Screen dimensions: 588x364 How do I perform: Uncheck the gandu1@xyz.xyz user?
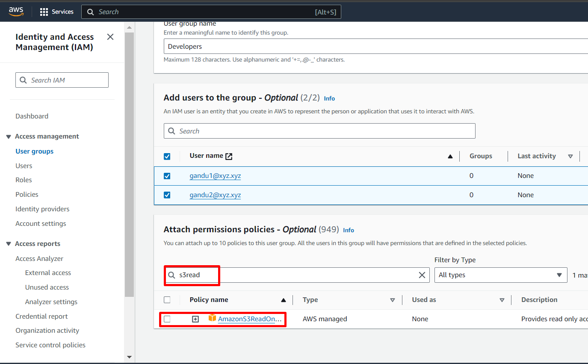167,176
